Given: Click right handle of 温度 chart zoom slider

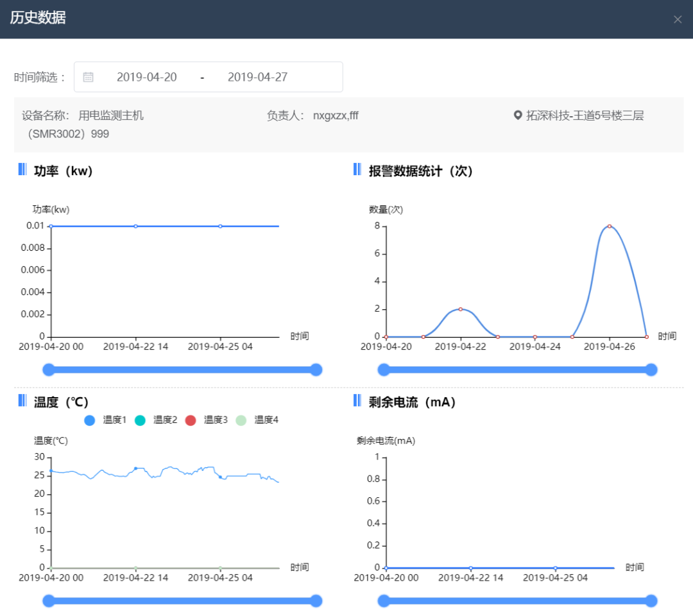Looking at the screenshot, I should tap(316, 601).
